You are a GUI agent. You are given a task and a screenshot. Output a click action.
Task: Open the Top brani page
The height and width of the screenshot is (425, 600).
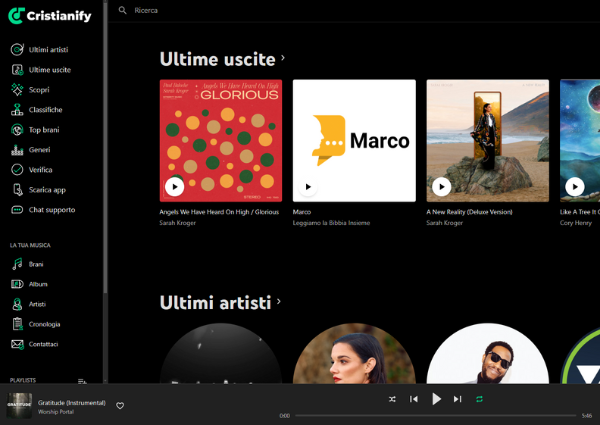pyautogui.click(x=44, y=130)
